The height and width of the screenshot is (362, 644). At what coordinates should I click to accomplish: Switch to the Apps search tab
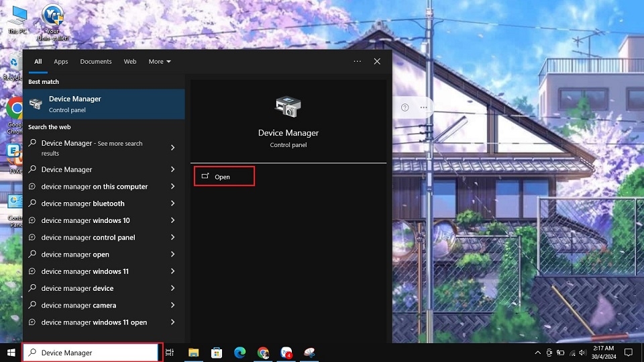click(x=61, y=62)
